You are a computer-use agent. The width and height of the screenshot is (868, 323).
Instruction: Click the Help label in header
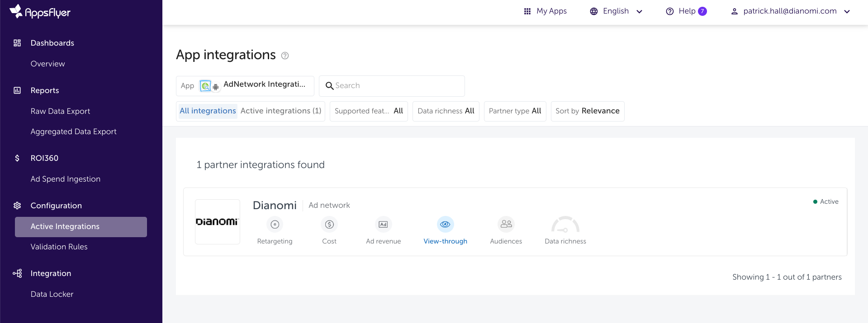tap(687, 11)
